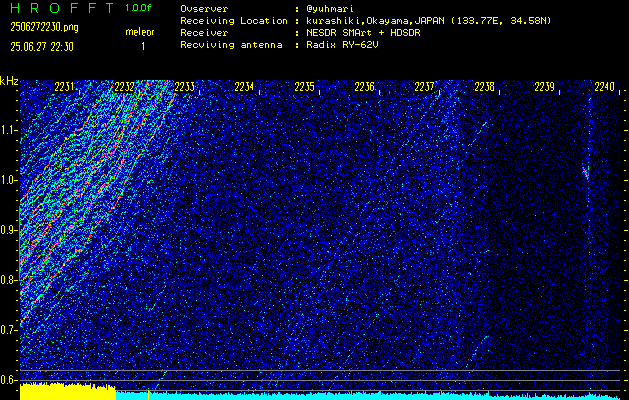Click the 2232 time marker
The height and width of the screenshot is (400, 629).
pyautogui.click(x=125, y=87)
